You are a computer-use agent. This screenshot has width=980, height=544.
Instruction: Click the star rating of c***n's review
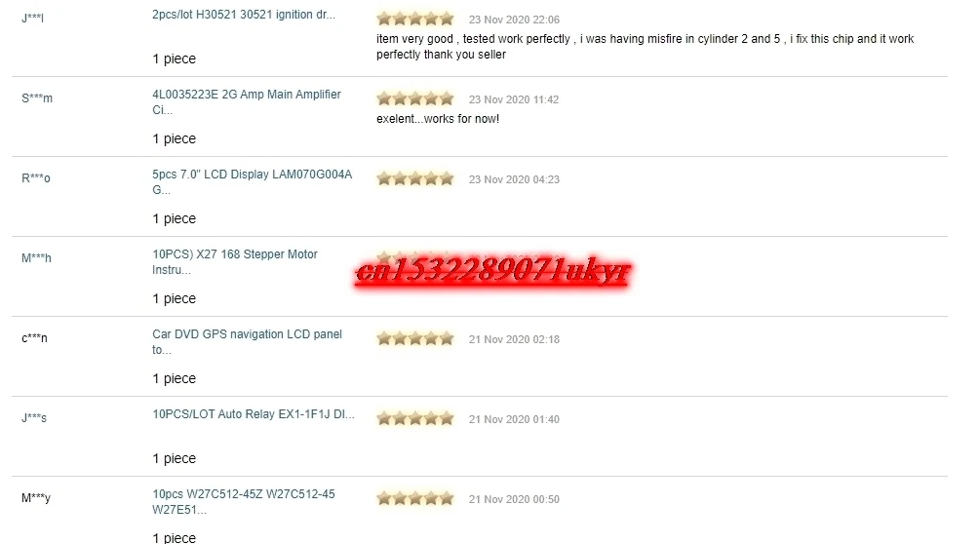click(415, 338)
